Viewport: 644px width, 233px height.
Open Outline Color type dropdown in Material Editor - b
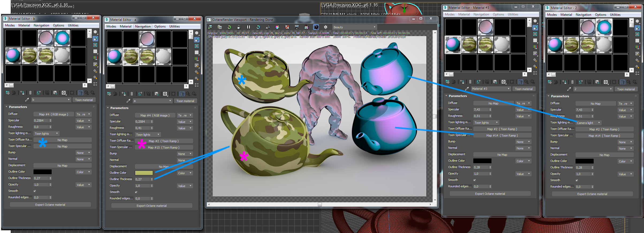tap(83, 172)
